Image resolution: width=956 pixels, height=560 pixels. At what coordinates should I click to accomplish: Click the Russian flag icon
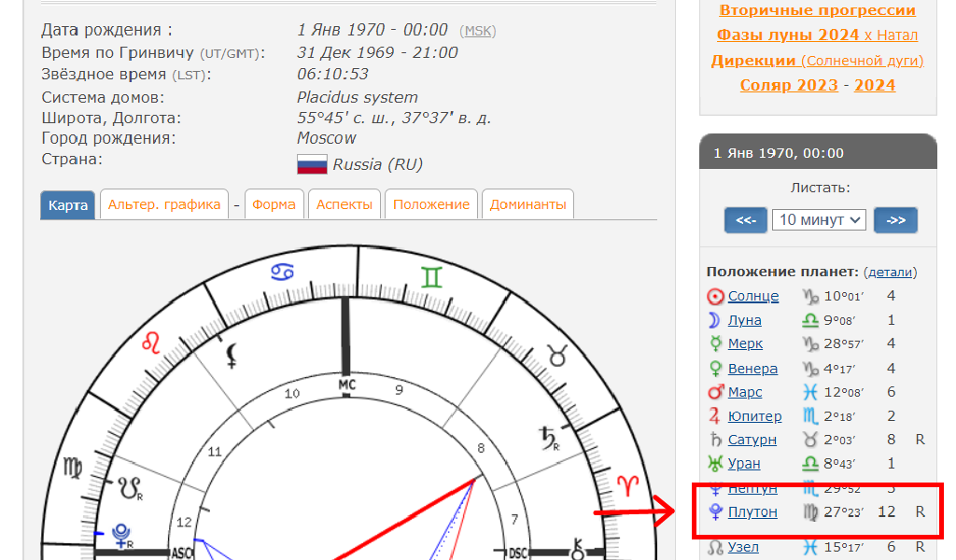tap(312, 164)
